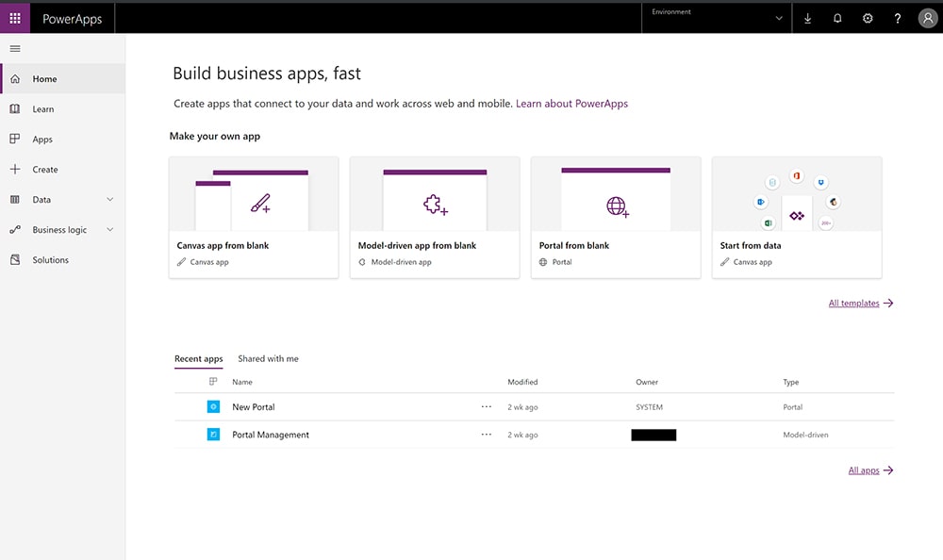The height and width of the screenshot is (560, 943).
Task: Switch to the Recent apps tab
Action: pyautogui.click(x=198, y=359)
